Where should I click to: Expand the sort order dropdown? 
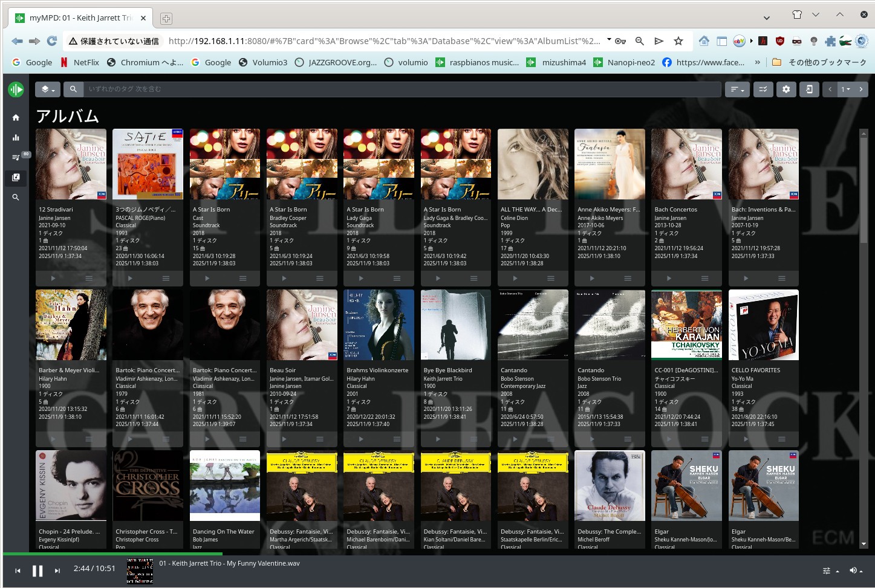[x=737, y=89]
